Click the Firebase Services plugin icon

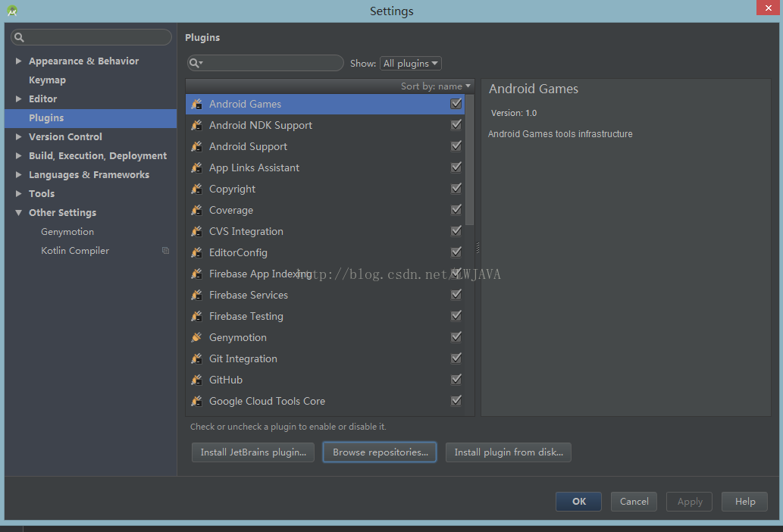pos(197,295)
